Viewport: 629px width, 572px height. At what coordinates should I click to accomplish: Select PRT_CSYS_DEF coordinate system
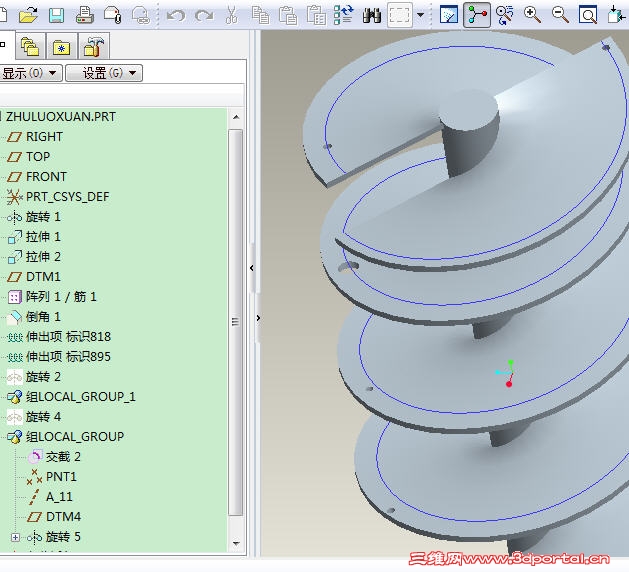tap(67, 197)
